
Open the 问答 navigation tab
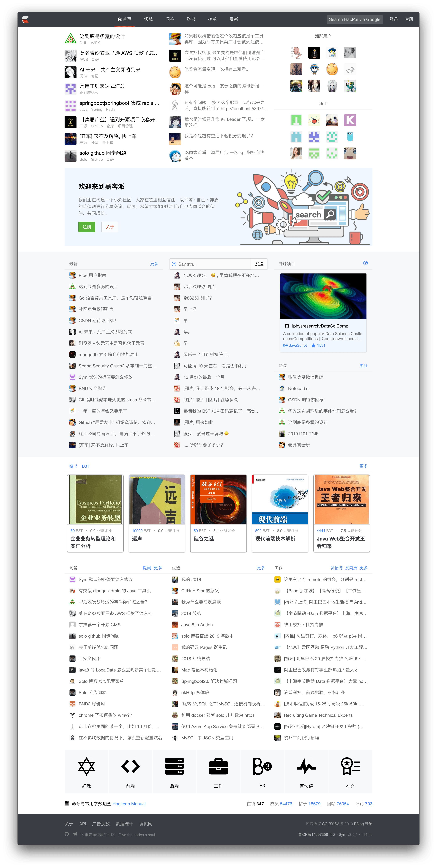170,19
